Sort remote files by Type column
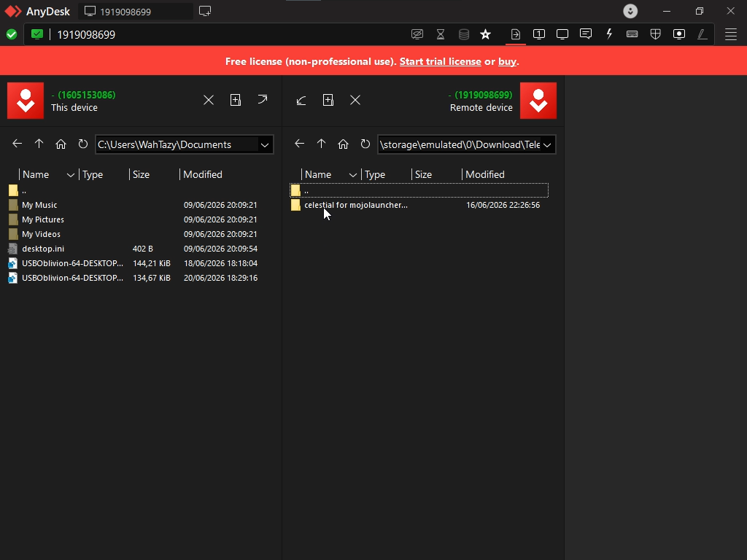Viewport: 747px width, 560px height. pyautogui.click(x=375, y=174)
